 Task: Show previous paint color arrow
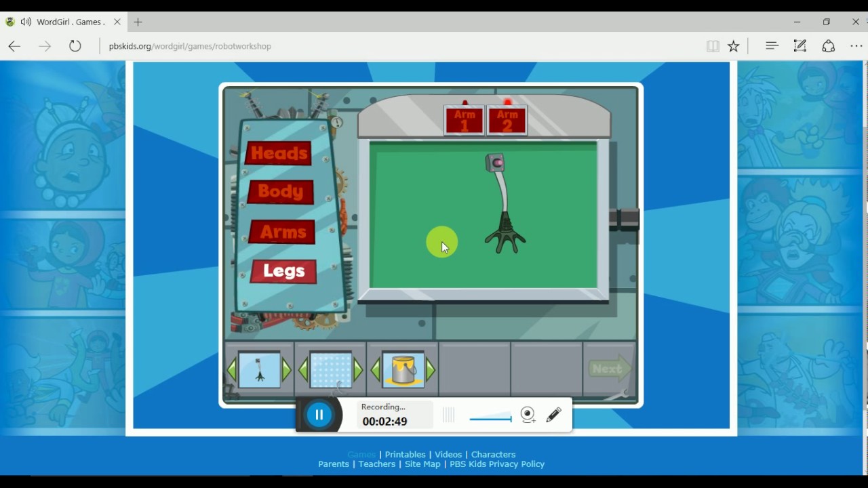tap(376, 371)
